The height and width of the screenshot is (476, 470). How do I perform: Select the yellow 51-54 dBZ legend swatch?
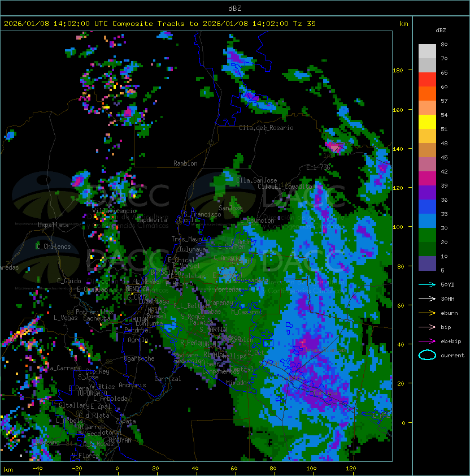point(427,122)
